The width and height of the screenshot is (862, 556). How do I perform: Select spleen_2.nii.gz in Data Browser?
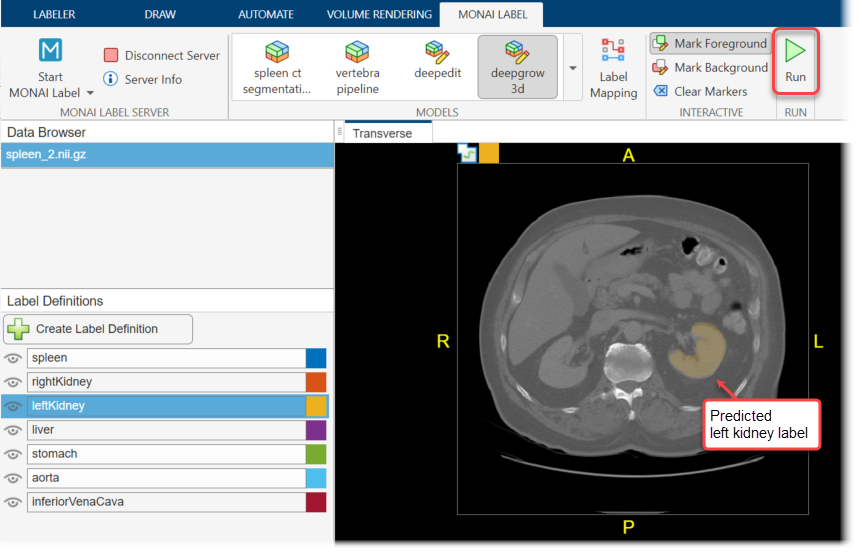[167, 155]
